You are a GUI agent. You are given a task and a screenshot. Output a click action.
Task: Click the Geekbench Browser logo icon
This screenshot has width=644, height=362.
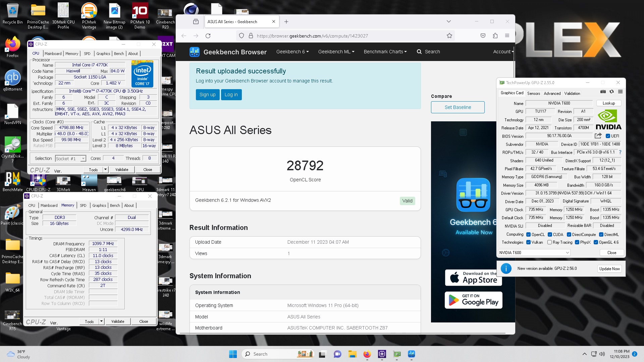tap(194, 52)
